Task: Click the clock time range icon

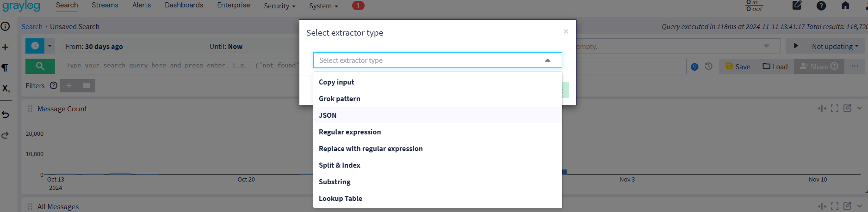Action: [x=35, y=46]
